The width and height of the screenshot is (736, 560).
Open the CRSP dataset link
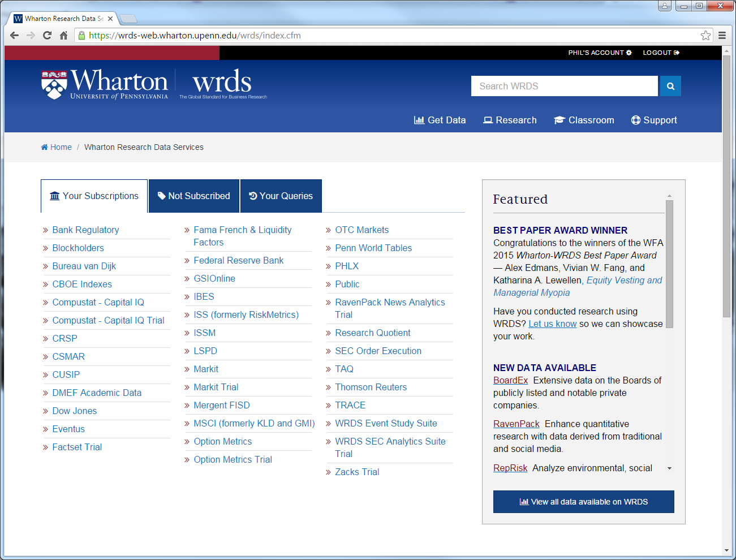pos(64,338)
